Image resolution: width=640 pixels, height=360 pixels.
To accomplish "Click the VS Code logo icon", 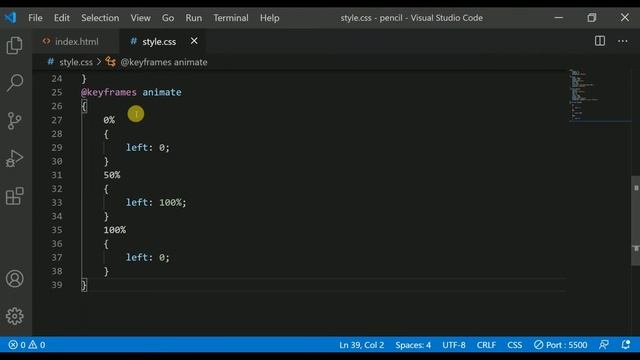I will [10, 18].
